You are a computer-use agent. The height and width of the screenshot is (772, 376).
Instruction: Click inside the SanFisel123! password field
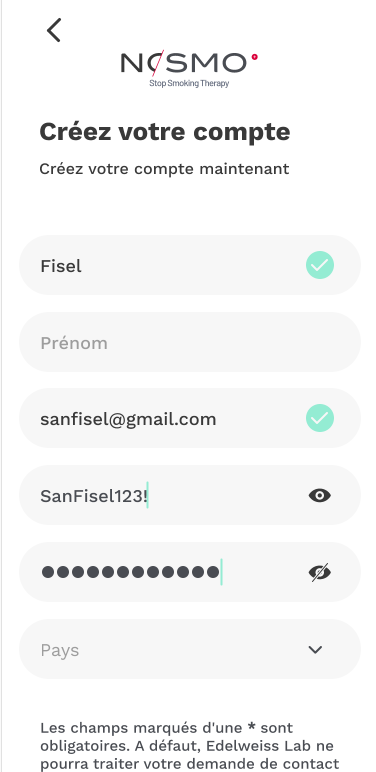point(190,495)
